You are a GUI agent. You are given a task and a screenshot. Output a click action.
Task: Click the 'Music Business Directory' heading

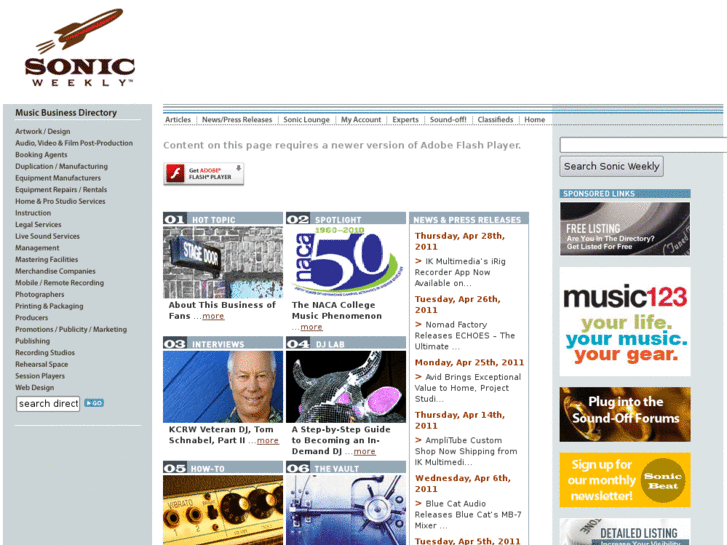[66, 113]
